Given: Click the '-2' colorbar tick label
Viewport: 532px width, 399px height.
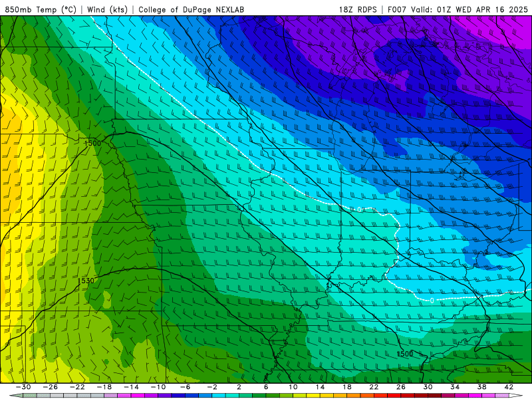Looking at the screenshot, I should point(211,387).
